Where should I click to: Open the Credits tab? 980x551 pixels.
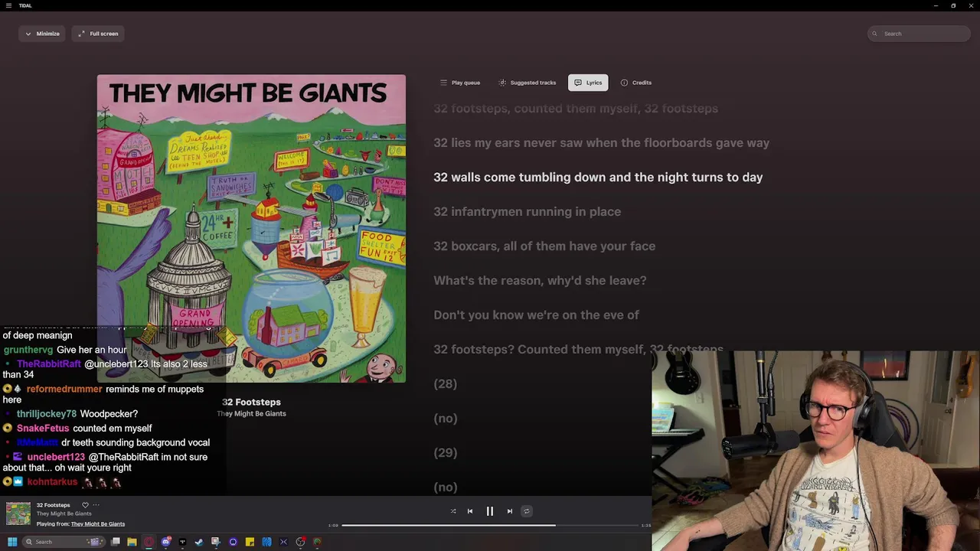(636, 83)
